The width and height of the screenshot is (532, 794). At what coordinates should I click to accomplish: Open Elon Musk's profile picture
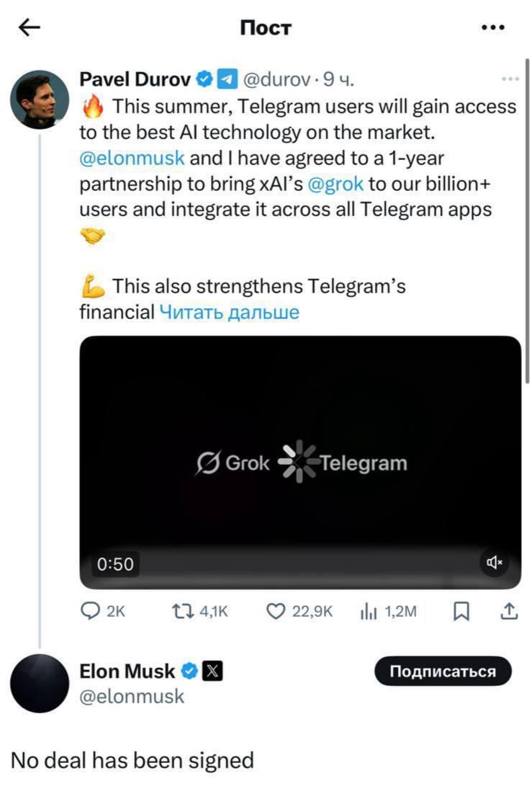40,683
